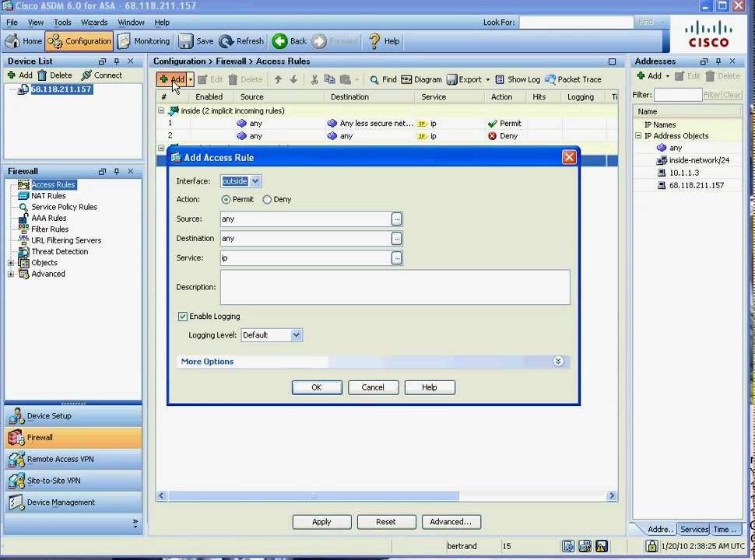The image size is (755, 560).
Task: Toggle the Enable Logging checkbox
Action: (182, 317)
